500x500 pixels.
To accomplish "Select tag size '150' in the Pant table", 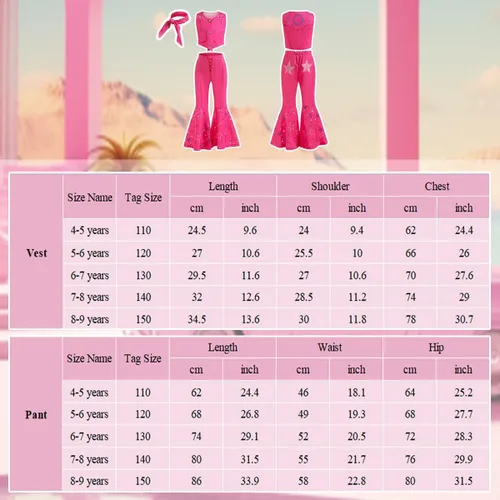I will point(143,481).
